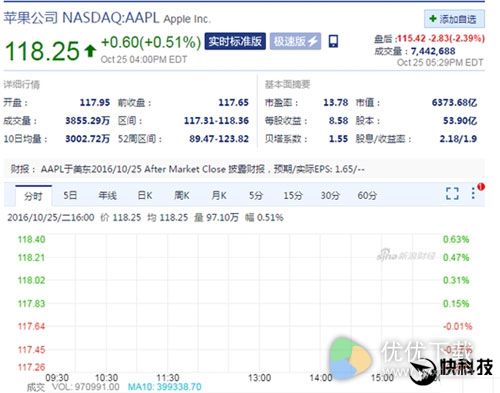Screen dimensions: 500x393
Task: Open the three-dot chart options menu
Action: (x=473, y=193)
